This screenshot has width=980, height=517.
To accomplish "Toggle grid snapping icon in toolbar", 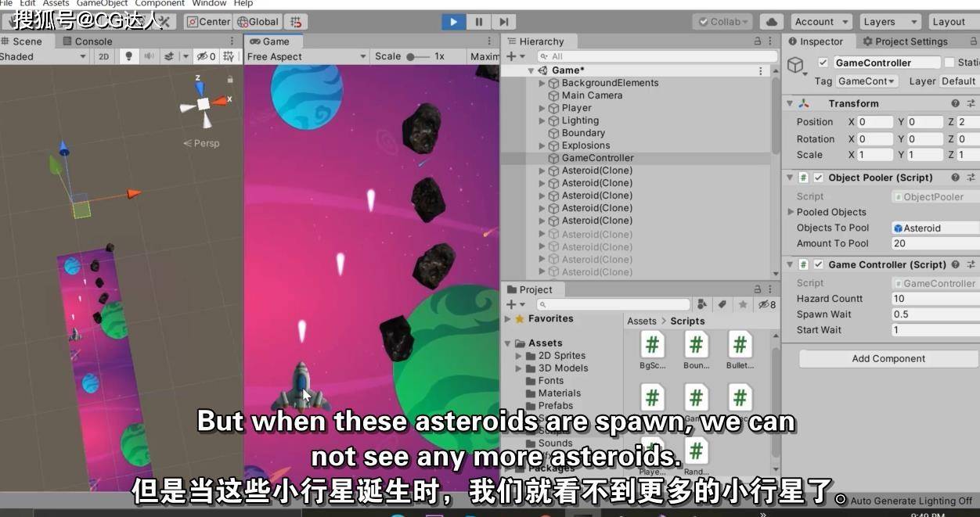I will (295, 22).
